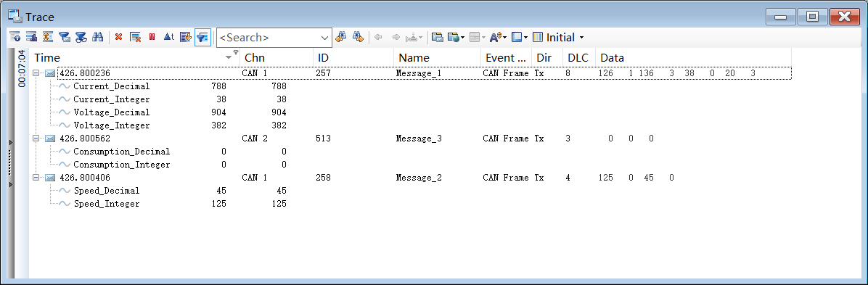This screenshot has width=868, height=285.
Task: Toggle the difference view icon
Action: [48, 37]
